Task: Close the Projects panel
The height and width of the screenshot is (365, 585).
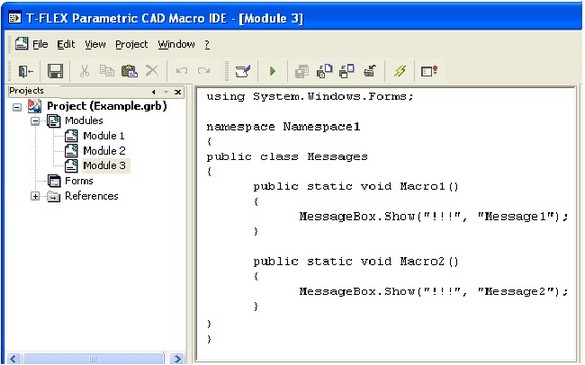Action: pyautogui.click(x=178, y=92)
